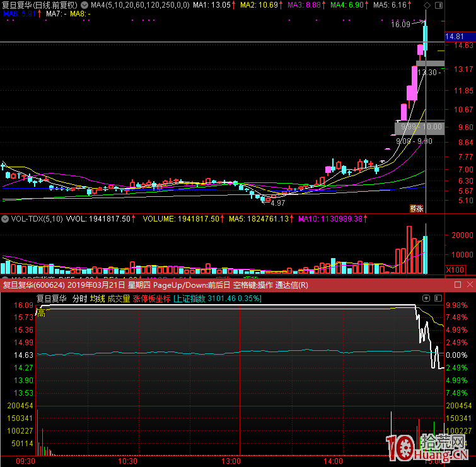The width and height of the screenshot is (476, 467).
Task: Select the yellow MA2: 10.69 value
Action: tap(259, 5)
